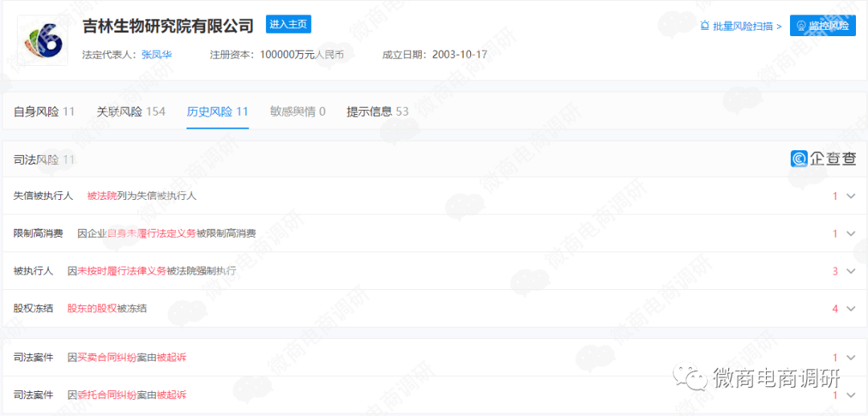The height and width of the screenshot is (416, 868).
Task: Click count 3 in 被执行人 row
Action: tap(835, 271)
